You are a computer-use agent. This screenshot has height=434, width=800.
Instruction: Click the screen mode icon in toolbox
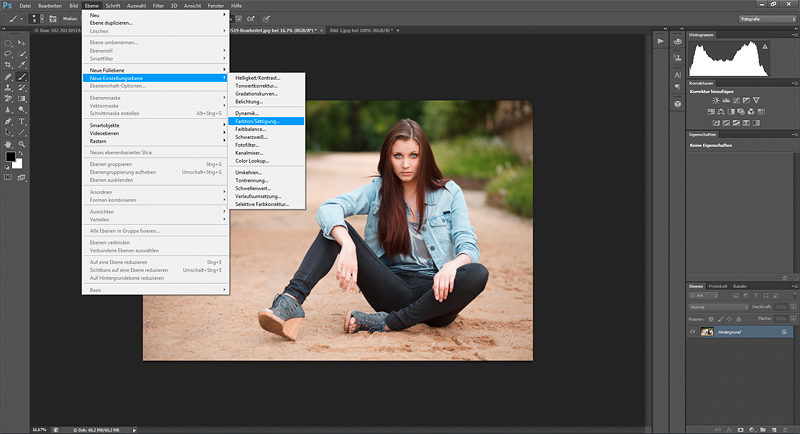[21, 177]
